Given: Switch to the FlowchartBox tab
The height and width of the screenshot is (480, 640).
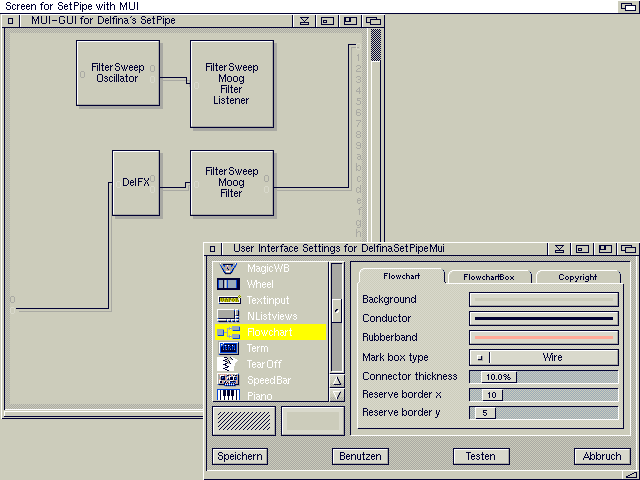Looking at the screenshot, I should point(488,277).
